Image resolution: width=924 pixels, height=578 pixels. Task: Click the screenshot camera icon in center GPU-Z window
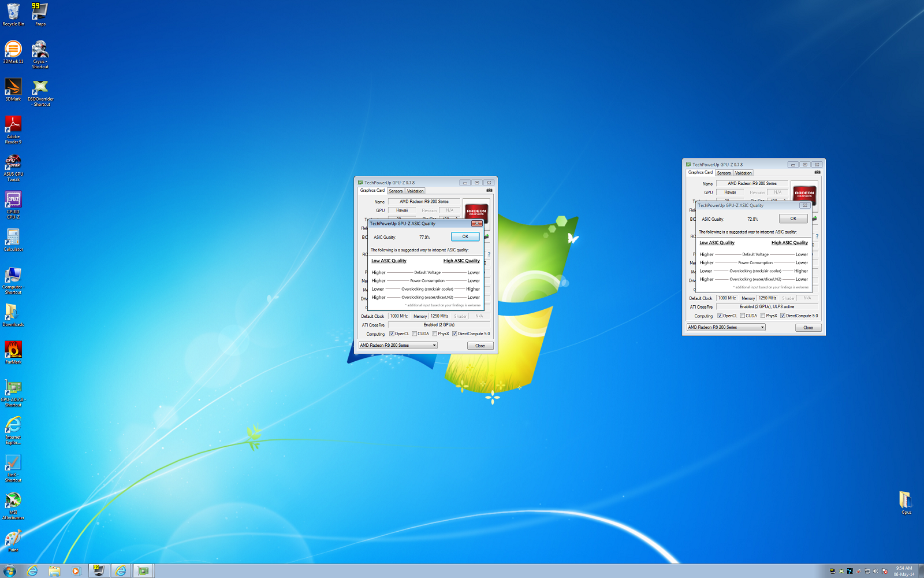(x=489, y=190)
